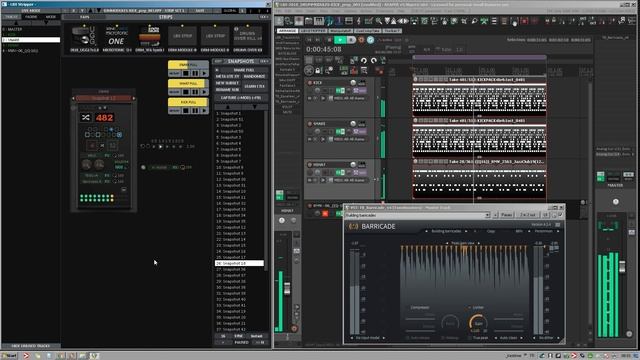Click the Barricade Gain knob
The image size is (640, 360).
pos(478,322)
